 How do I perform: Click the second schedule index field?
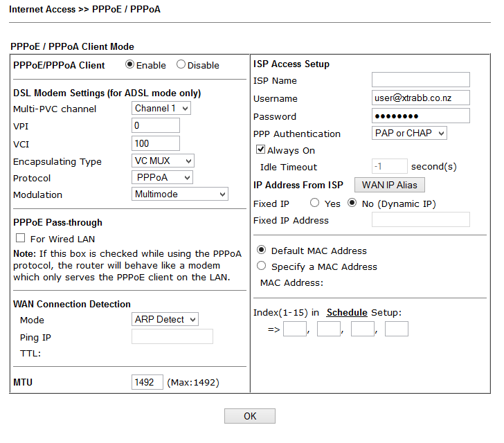click(329, 329)
